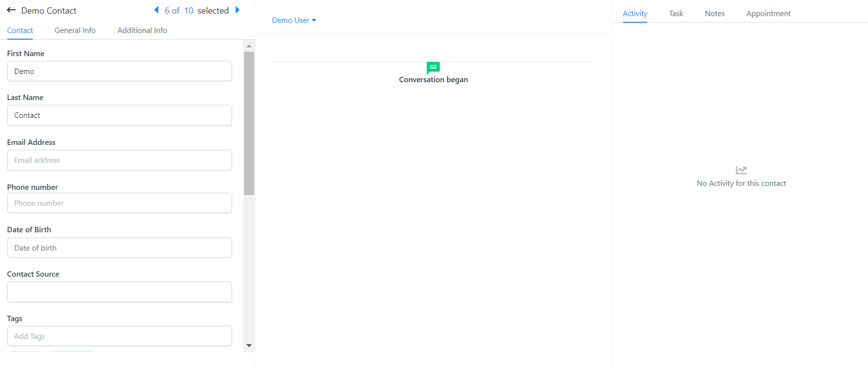This screenshot has width=868, height=367.
Task: Click the green conversation began chat icon
Action: tap(433, 68)
